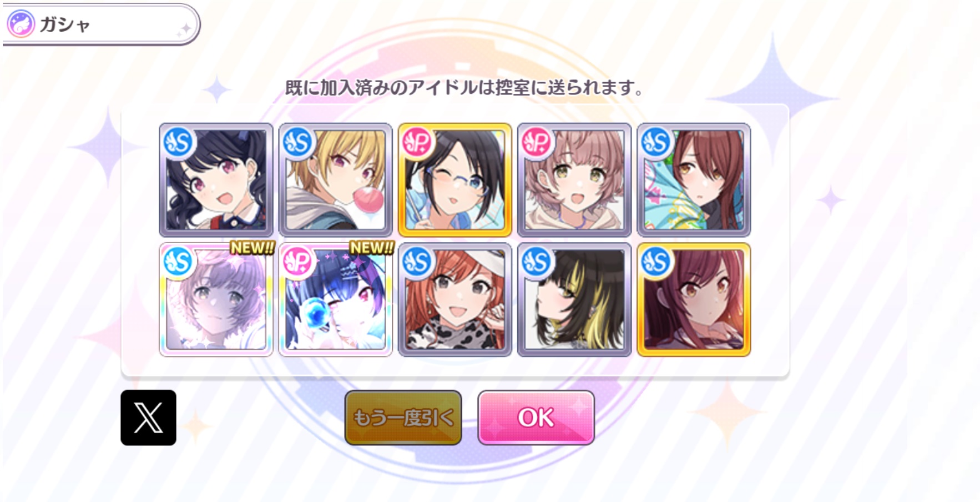The height and width of the screenshot is (502, 980).
Task: Open the ガシャ header tab
Action: (100, 24)
